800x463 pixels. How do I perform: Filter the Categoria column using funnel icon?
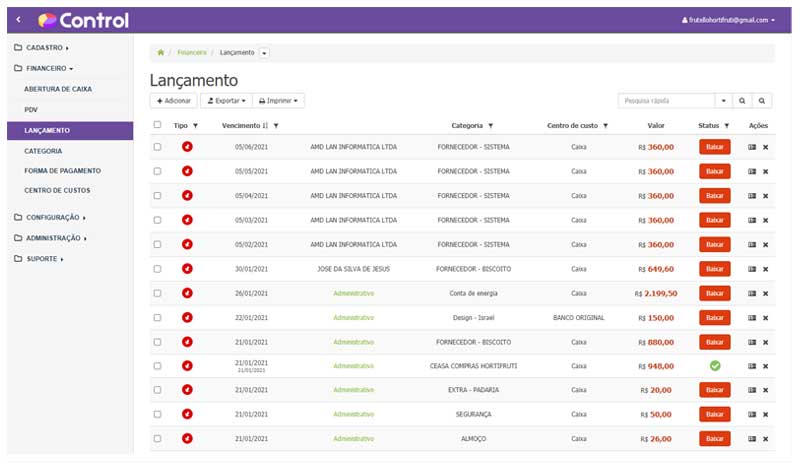point(490,126)
